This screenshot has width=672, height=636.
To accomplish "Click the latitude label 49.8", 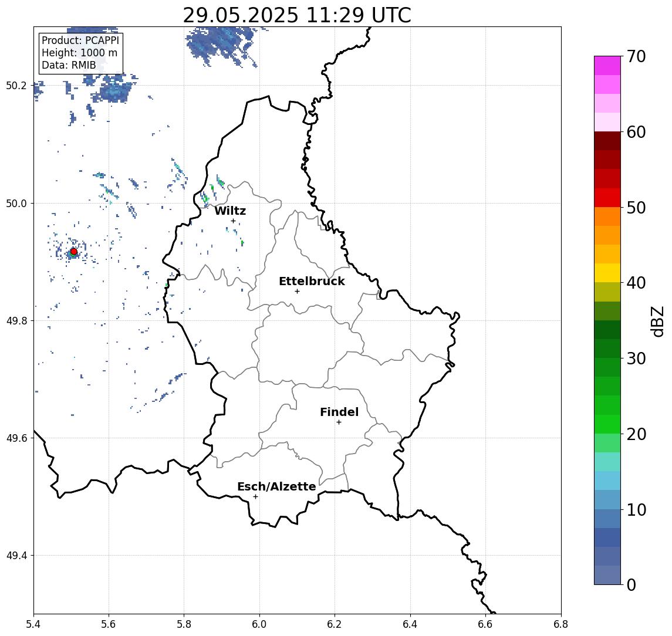I will coord(16,320).
